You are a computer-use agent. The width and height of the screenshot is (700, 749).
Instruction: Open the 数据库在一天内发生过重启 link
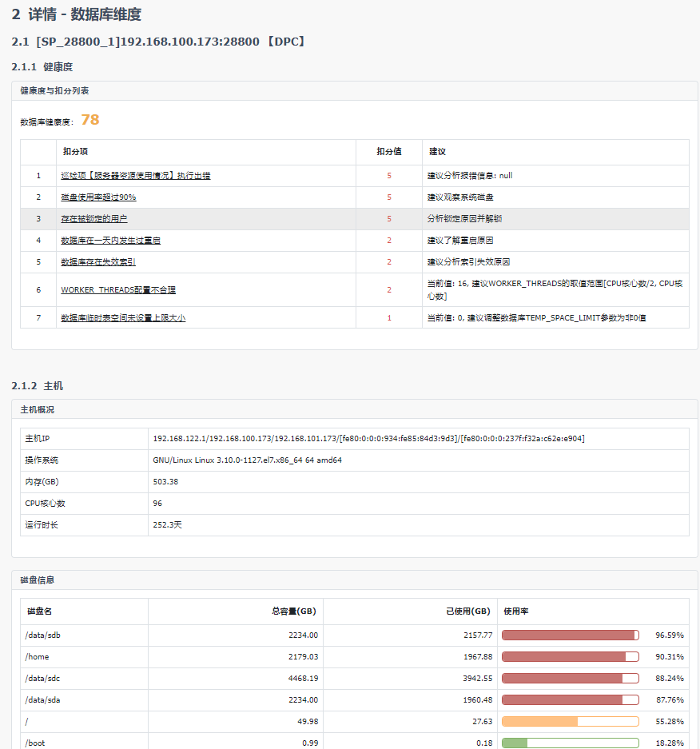(x=111, y=241)
